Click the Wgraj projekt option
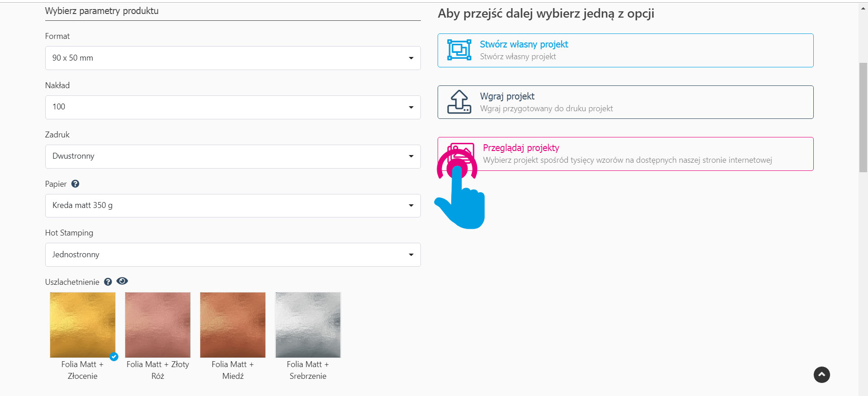868x396 pixels. [507, 96]
